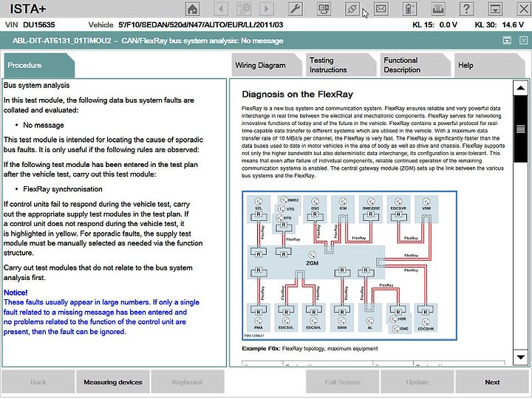Open the Functional Description tab
Screen dimensions: 532x399
415,65
